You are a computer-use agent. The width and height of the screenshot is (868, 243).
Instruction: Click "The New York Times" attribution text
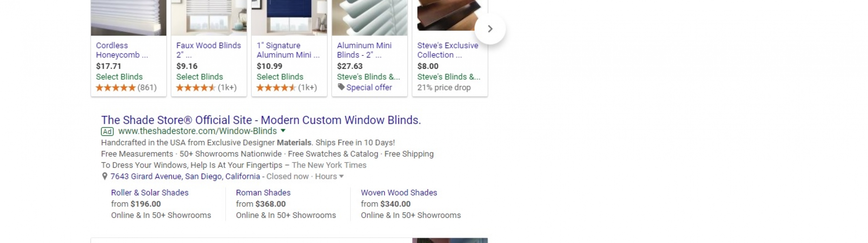(329, 165)
